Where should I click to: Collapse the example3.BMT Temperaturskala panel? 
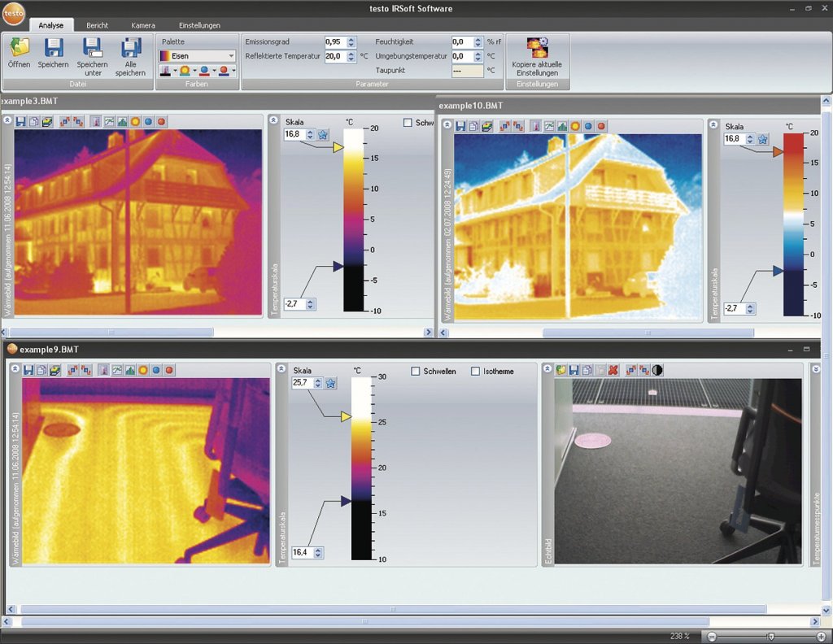click(273, 120)
